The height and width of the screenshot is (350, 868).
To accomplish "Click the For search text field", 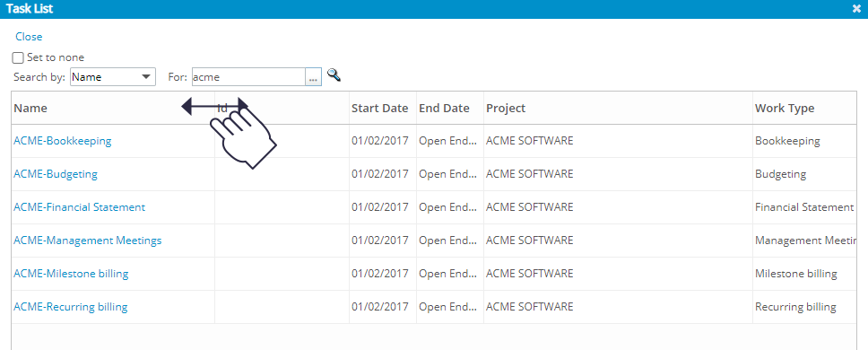I will point(248,77).
